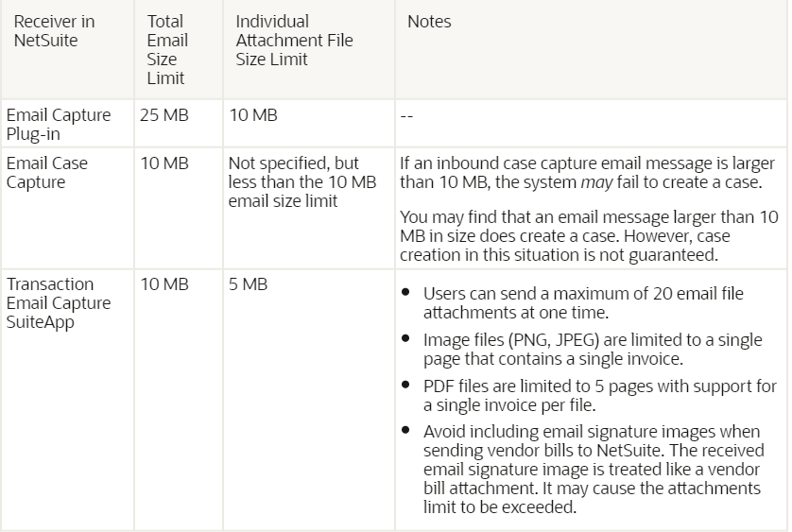Click the Email Capture Plug-in attachment limit cell

(252, 115)
